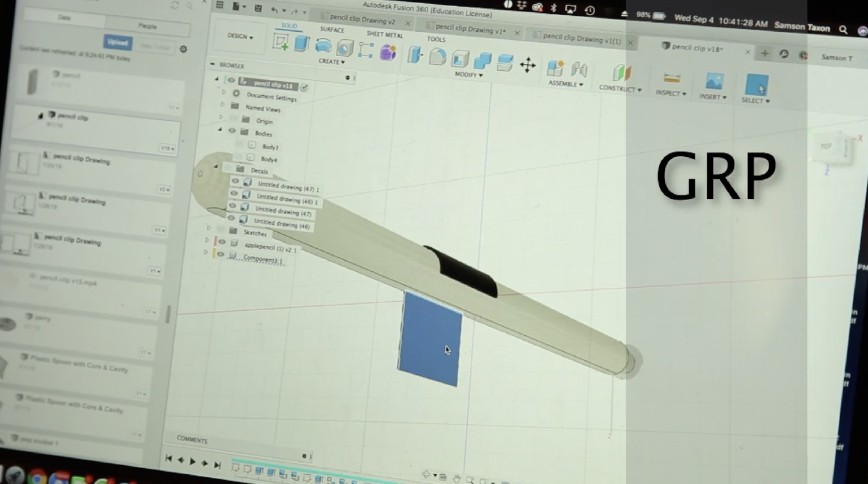Viewport: 868px width, 484px height.
Task: Select the Extrude tool icon
Action: click(x=302, y=43)
